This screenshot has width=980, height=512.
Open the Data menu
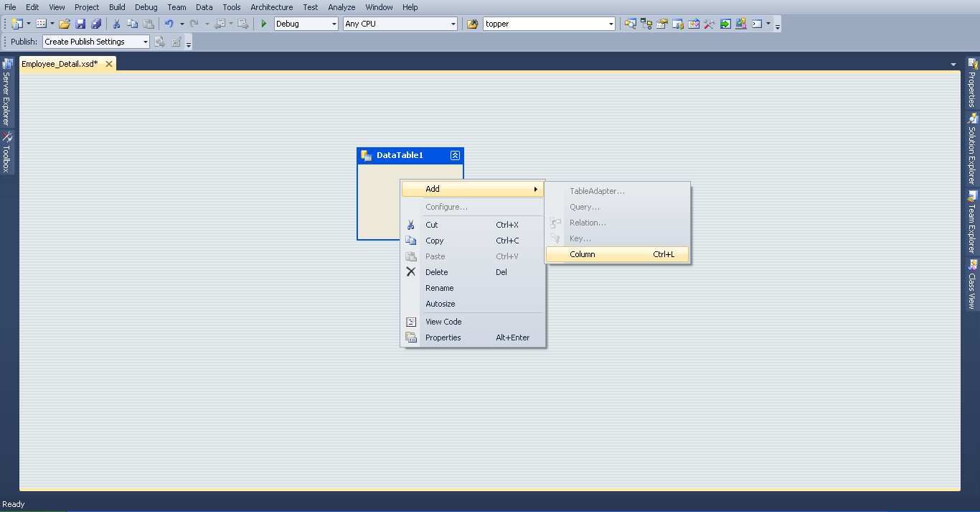point(204,7)
